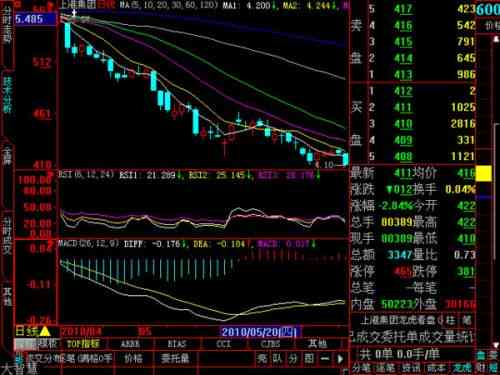Switch to CCI indicator tab
This screenshot has width=500, height=375.
(x=223, y=344)
